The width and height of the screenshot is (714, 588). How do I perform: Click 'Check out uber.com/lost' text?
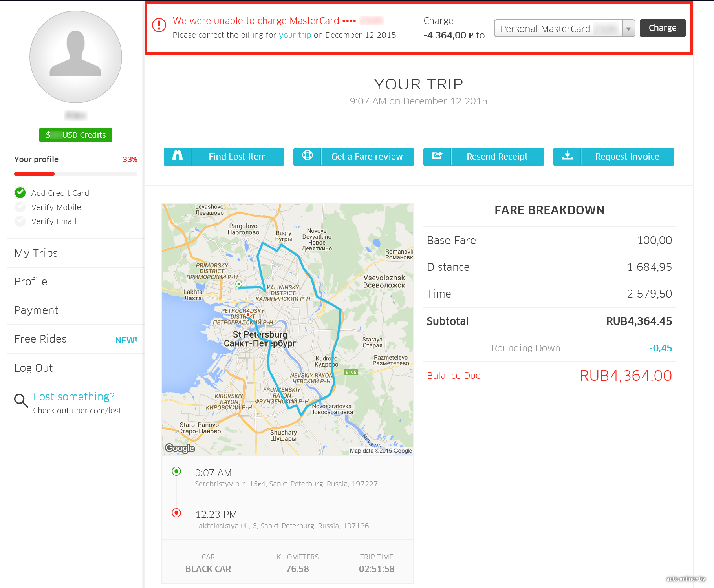point(77,411)
